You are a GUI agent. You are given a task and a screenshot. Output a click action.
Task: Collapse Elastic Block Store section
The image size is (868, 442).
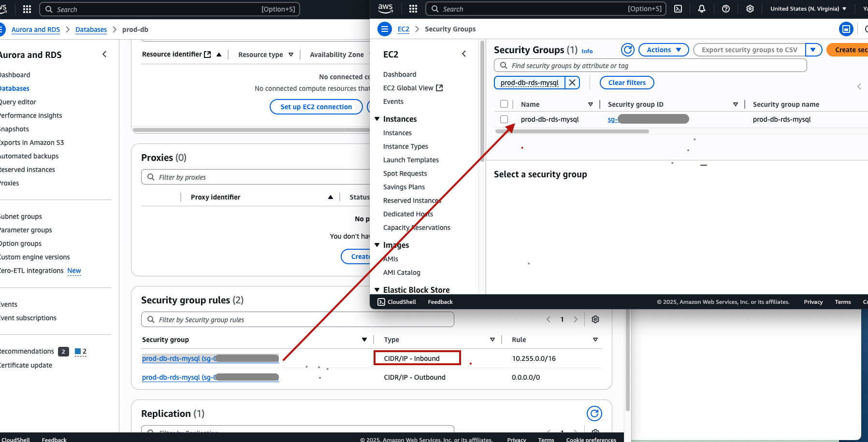[x=377, y=290]
